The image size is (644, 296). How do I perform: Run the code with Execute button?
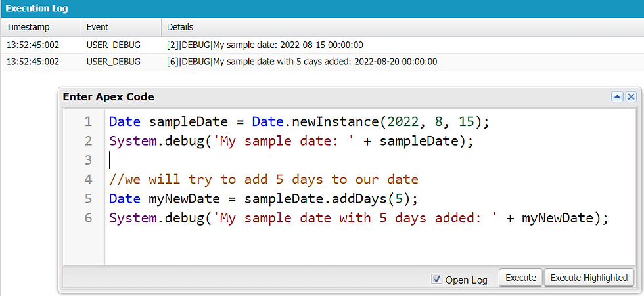coord(520,278)
